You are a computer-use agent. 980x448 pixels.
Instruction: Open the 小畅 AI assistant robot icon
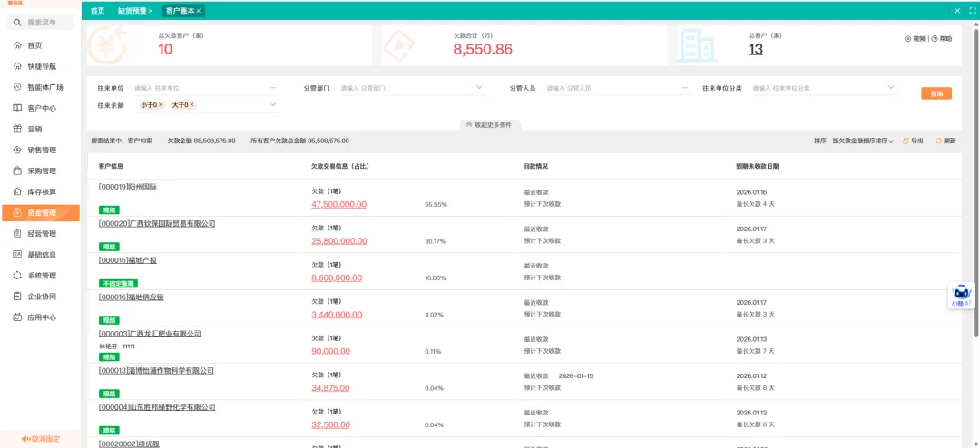click(961, 293)
